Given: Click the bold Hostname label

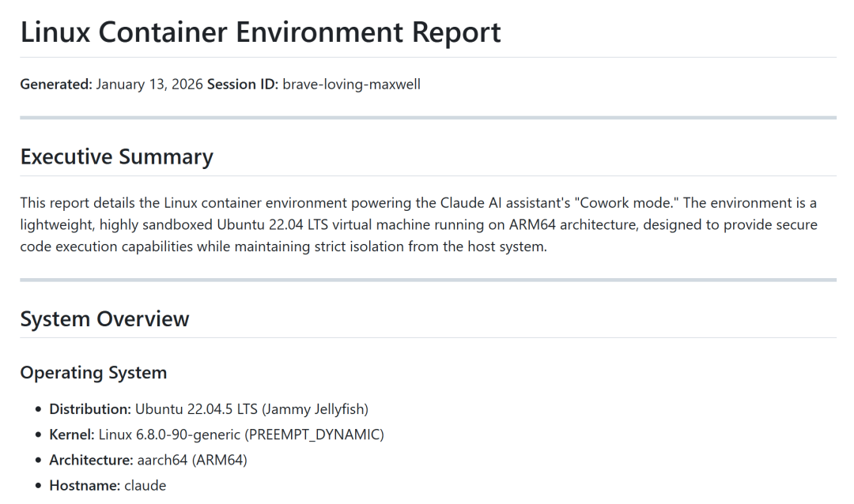Looking at the screenshot, I should pyautogui.click(x=85, y=485).
